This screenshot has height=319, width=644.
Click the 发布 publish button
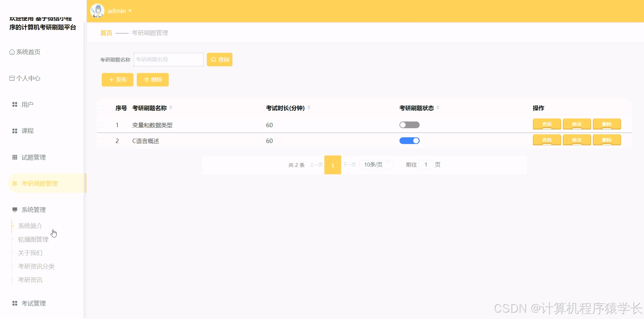[117, 80]
